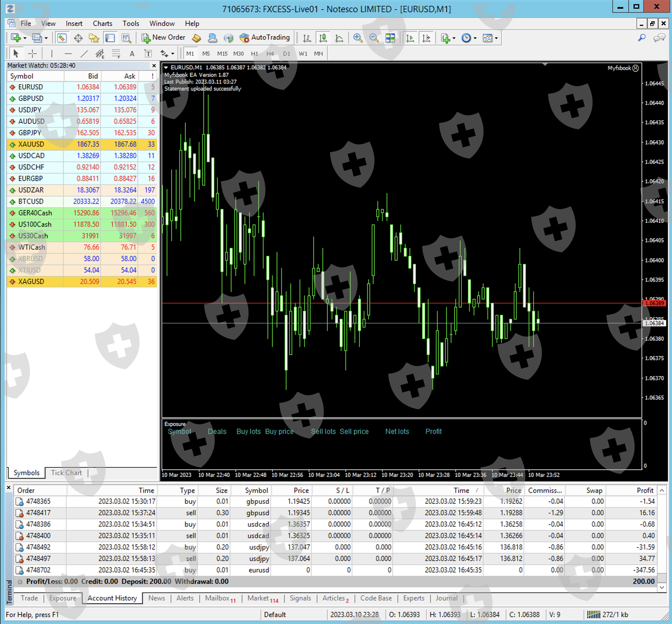Open the Tile Windows grid icon
Viewport: 672px width, 624px height.
point(390,38)
